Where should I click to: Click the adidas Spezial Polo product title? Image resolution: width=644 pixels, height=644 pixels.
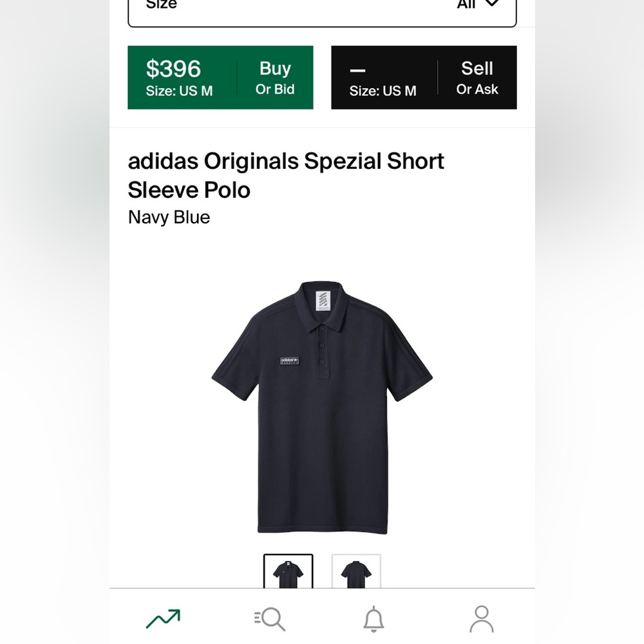tap(287, 175)
